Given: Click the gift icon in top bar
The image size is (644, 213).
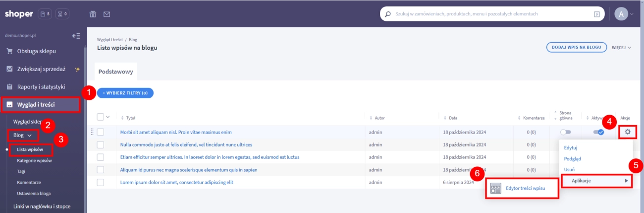Looking at the screenshot, I should click(93, 14).
